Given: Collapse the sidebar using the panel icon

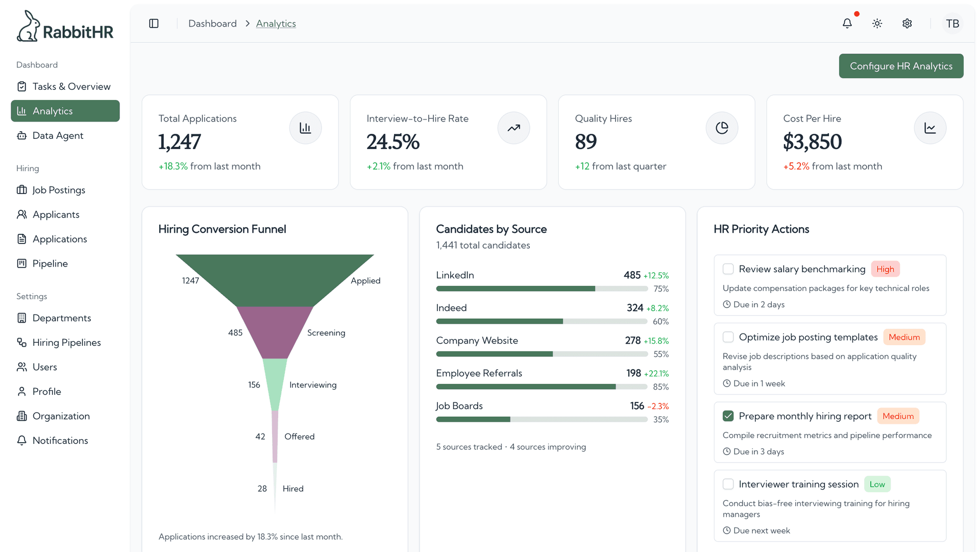Looking at the screenshot, I should 154,23.
